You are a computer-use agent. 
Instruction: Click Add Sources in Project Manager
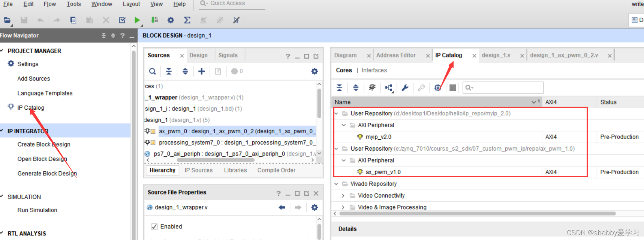[x=34, y=78]
